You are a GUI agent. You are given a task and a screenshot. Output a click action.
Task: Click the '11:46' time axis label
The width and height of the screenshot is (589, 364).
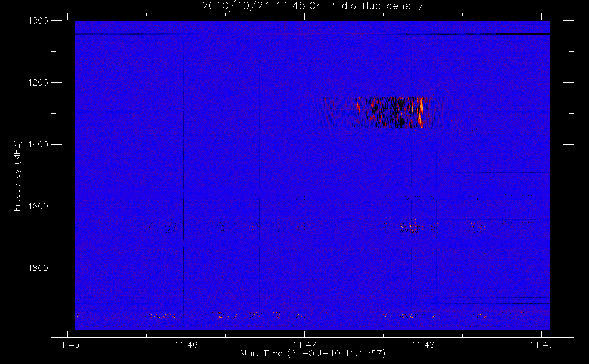coord(186,345)
